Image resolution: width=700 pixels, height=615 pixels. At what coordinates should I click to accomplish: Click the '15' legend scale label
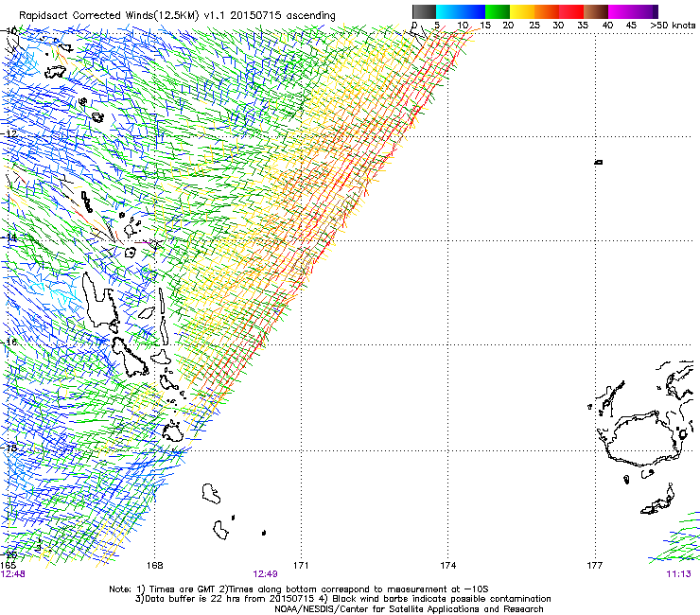click(485, 26)
